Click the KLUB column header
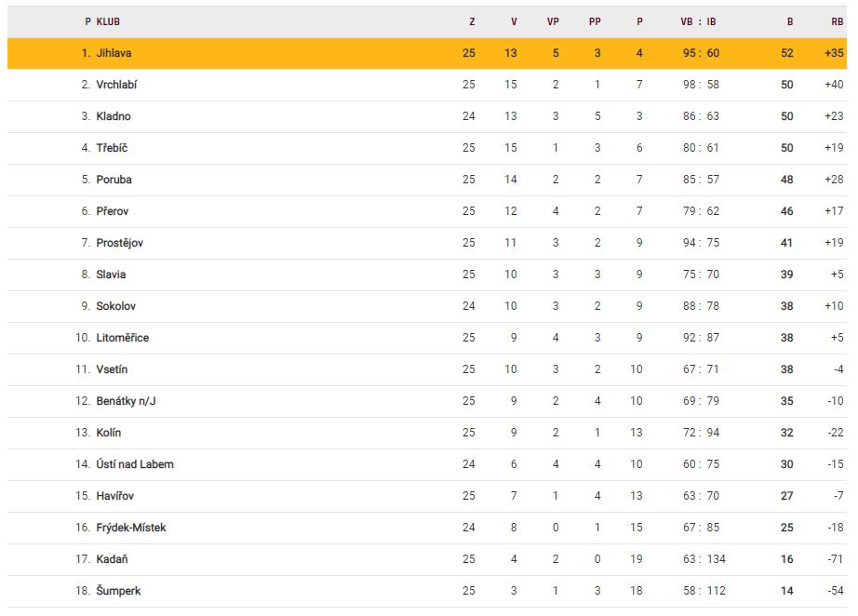 click(108, 21)
